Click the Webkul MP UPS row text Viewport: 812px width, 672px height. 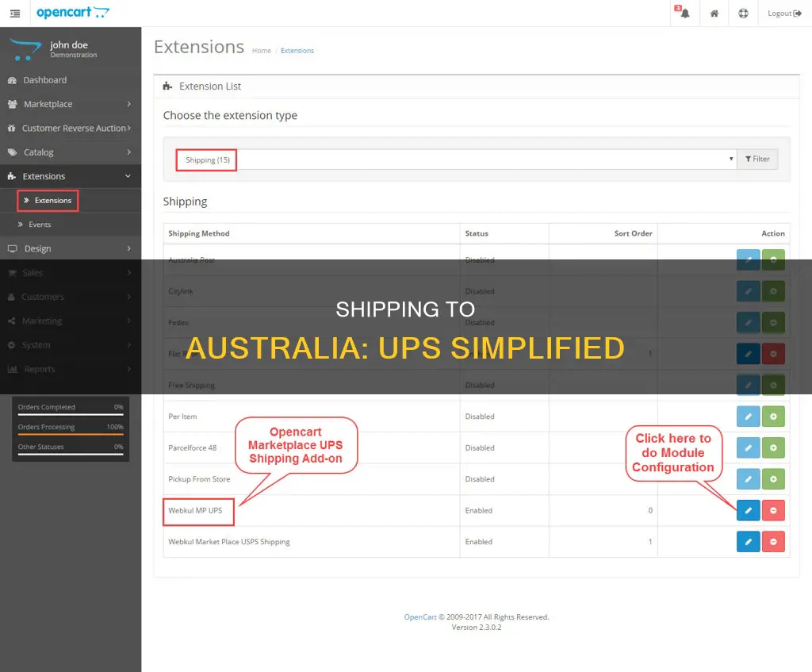(195, 510)
